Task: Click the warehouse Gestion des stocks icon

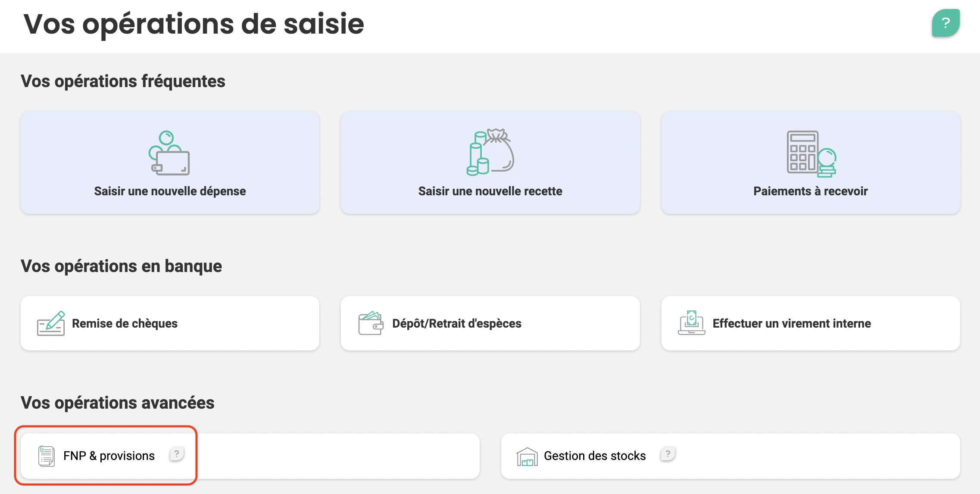Action: pos(527,456)
